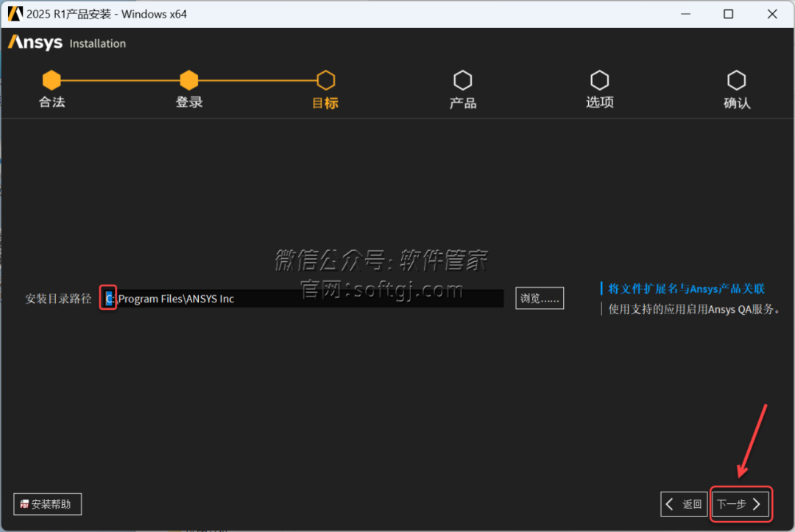Viewport: 795px width, 532px height.
Task: Click the 选项 step label
Action: [x=600, y=102]
